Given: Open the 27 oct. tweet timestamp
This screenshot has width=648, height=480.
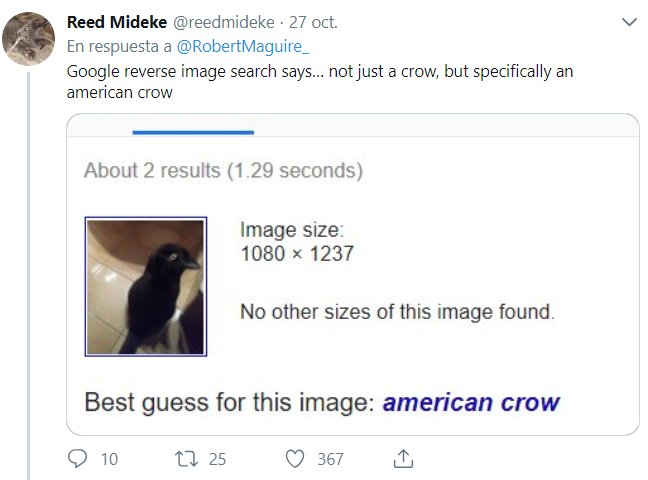Looking at the screenshot, I should pos(314,22).
